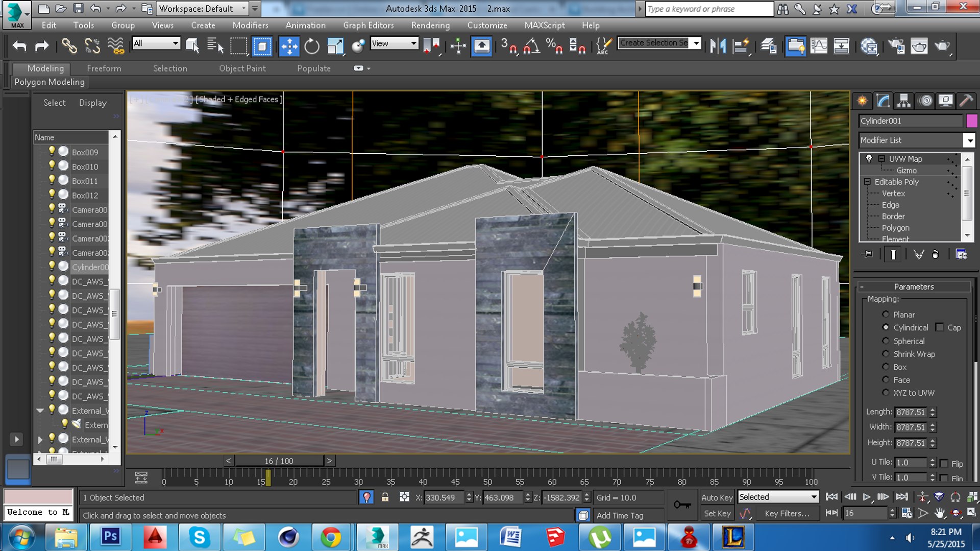
Task: Open the Utilities command panel
Action: tap(966, 101)
